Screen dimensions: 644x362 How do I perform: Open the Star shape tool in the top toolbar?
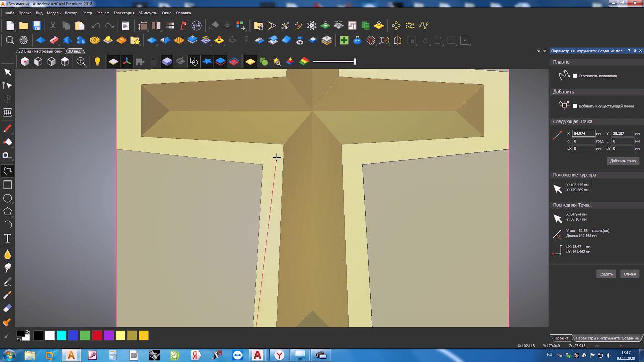312,26
